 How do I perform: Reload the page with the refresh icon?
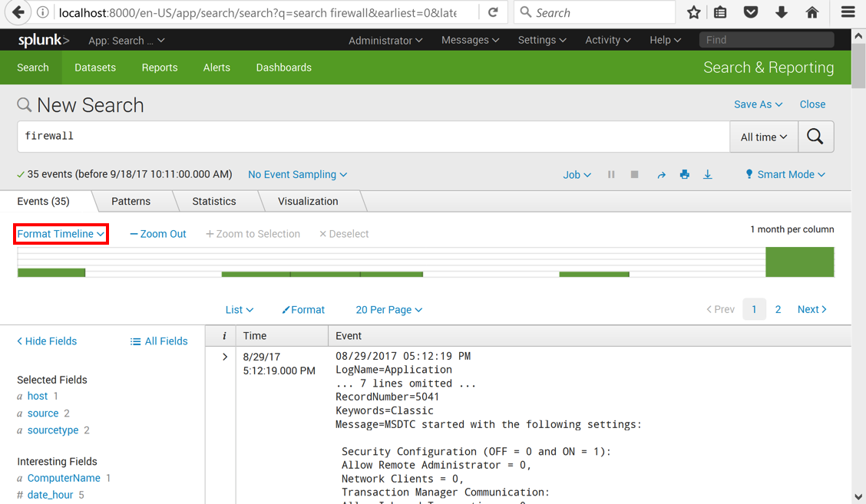click(493, 12)
